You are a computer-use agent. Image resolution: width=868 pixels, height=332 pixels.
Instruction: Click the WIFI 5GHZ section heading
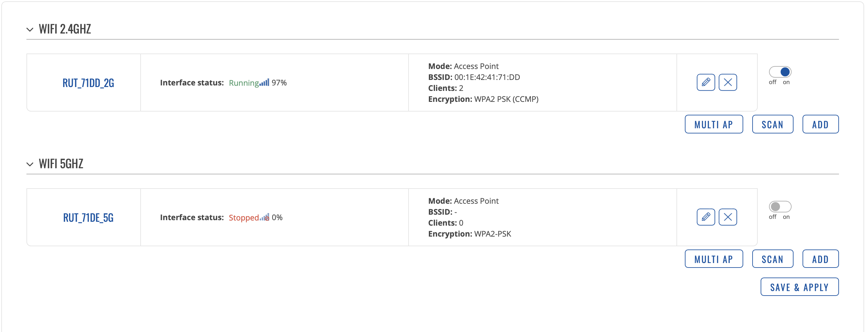click(61, 164)
